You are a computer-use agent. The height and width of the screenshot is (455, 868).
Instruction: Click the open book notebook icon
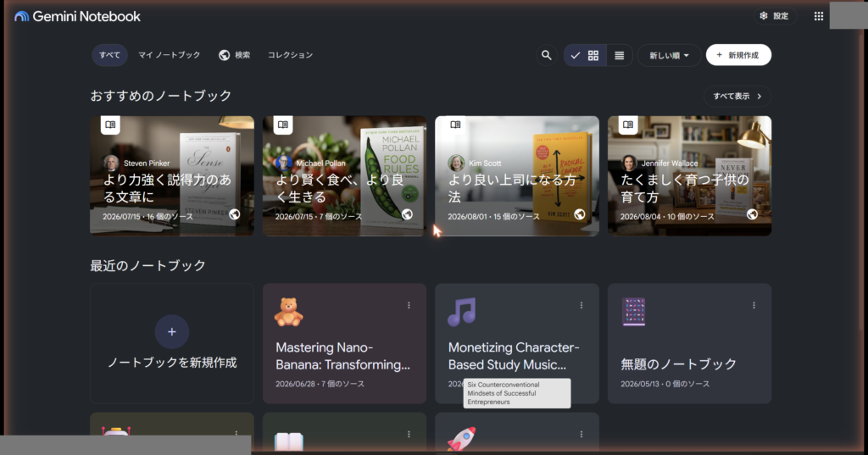click(289, 441)
